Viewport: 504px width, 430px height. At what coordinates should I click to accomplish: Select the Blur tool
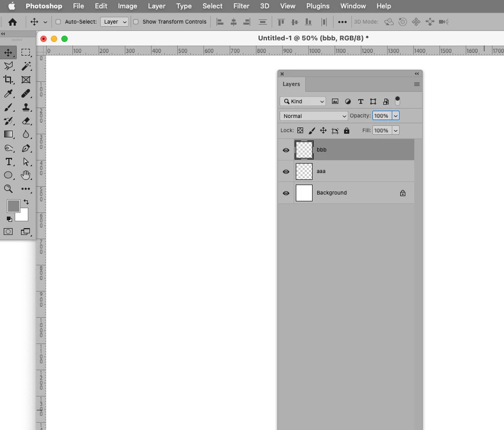[x=26, y=134]
